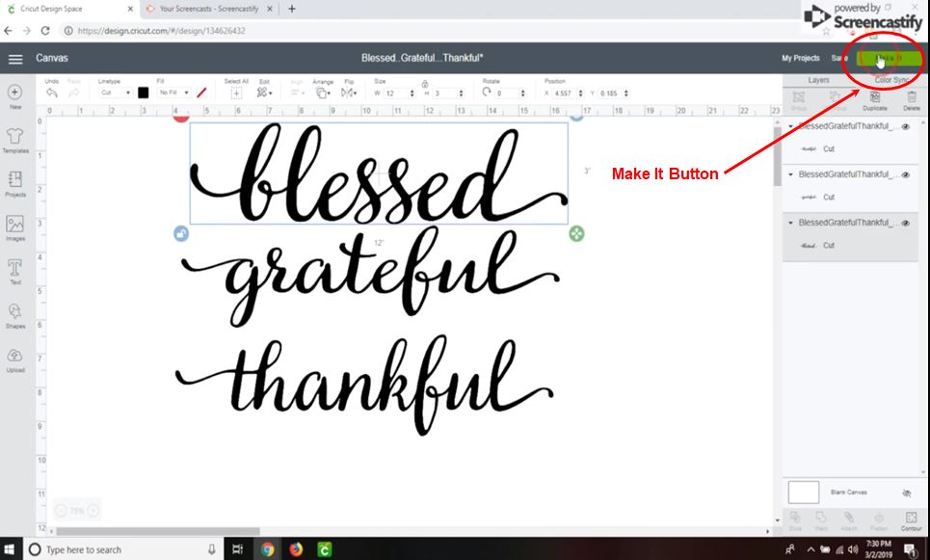Open the Fill 'No Fill' dropdown

coord(173,93)
